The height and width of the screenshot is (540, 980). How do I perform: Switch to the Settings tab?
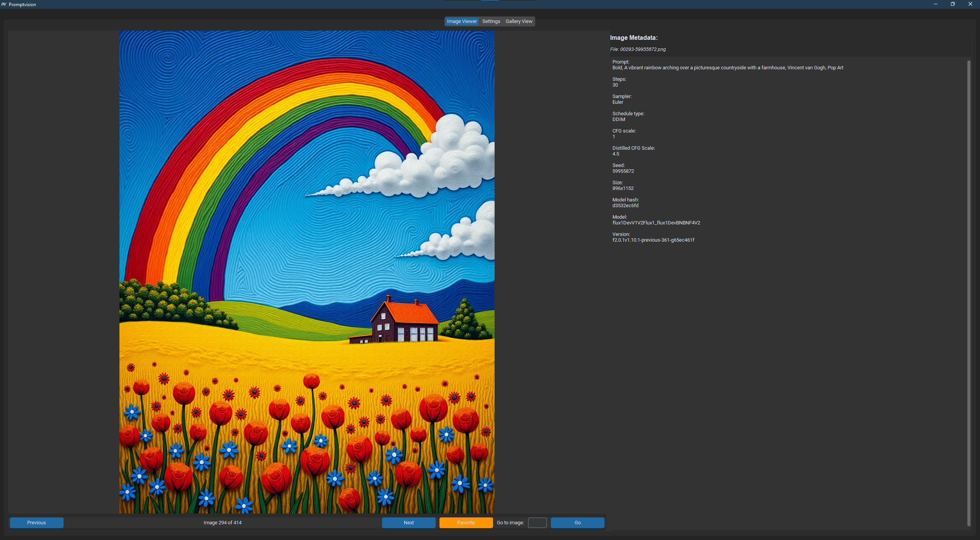491,21
